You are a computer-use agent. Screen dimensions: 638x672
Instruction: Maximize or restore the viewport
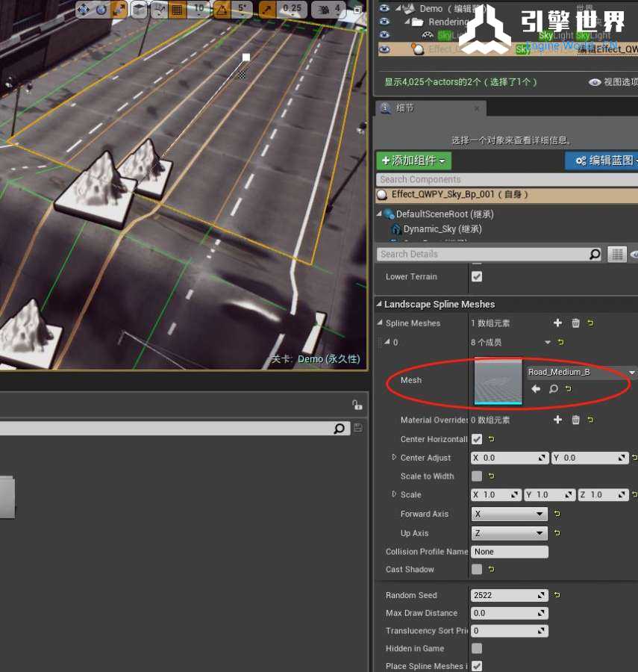pyautogui.click(x=357, y=10)
